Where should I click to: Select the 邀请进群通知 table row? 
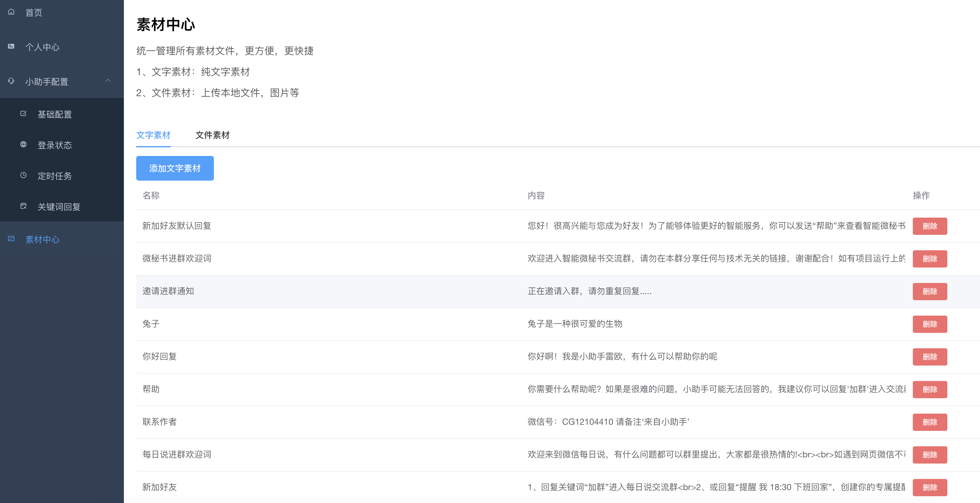[168, 292]
